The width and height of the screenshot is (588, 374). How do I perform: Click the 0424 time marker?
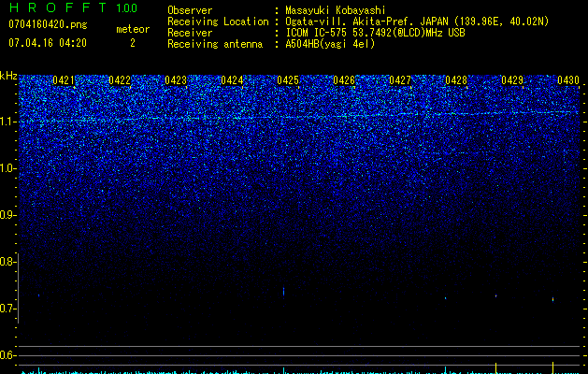point(232,80)
